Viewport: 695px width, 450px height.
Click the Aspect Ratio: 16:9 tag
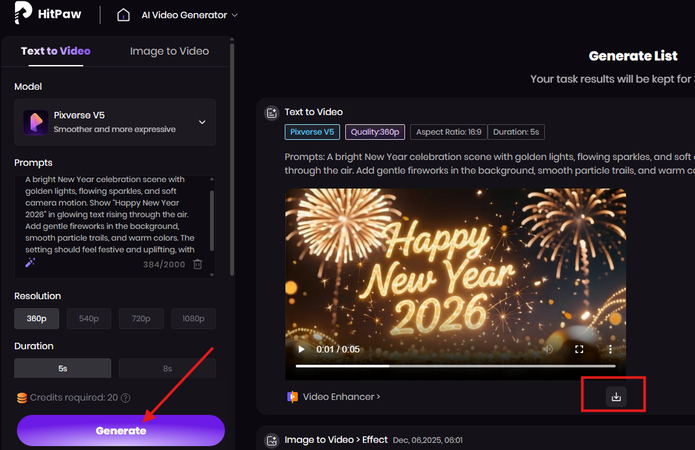pyautogui.click(x=449, y=132)
